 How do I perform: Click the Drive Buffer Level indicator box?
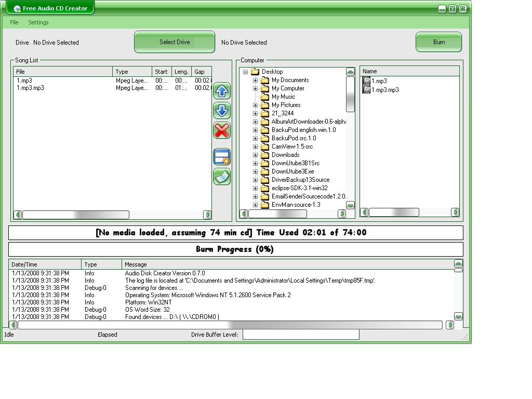tap(301, 335)
